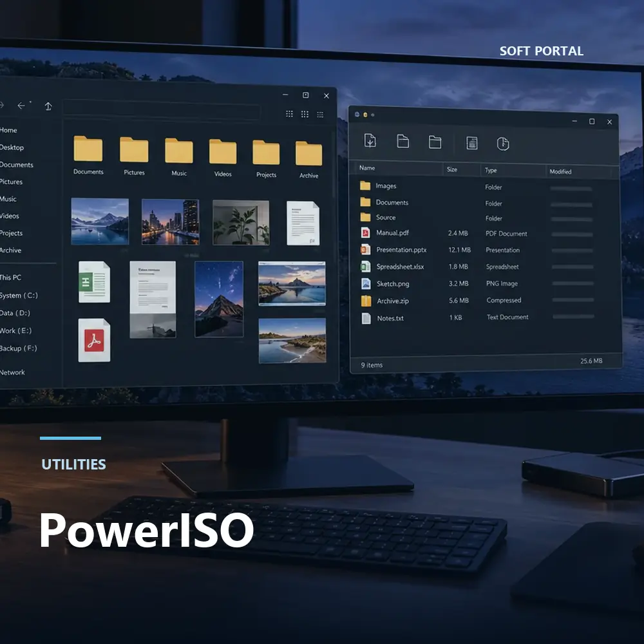Click the 9 items status text
644x644 pixels.
point(372,365)
